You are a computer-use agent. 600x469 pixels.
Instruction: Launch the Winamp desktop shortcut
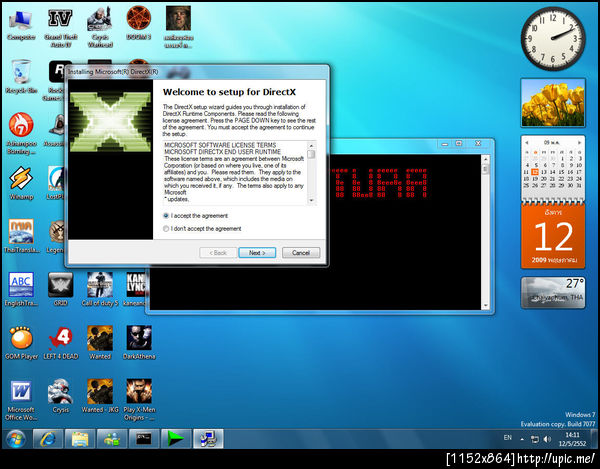coord(21,183)
